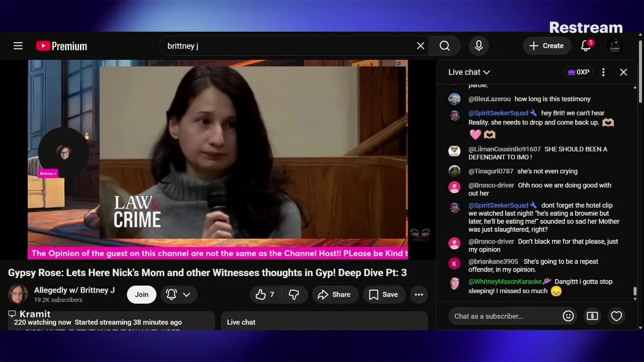The image size is (644, 362).
Task: Expand the notification preferences bell dropdown
Action: click(x=179, y=295)
